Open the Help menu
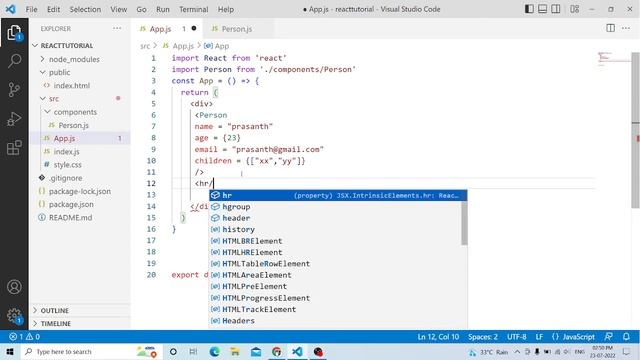640x360 pixels. click(226, 9)
